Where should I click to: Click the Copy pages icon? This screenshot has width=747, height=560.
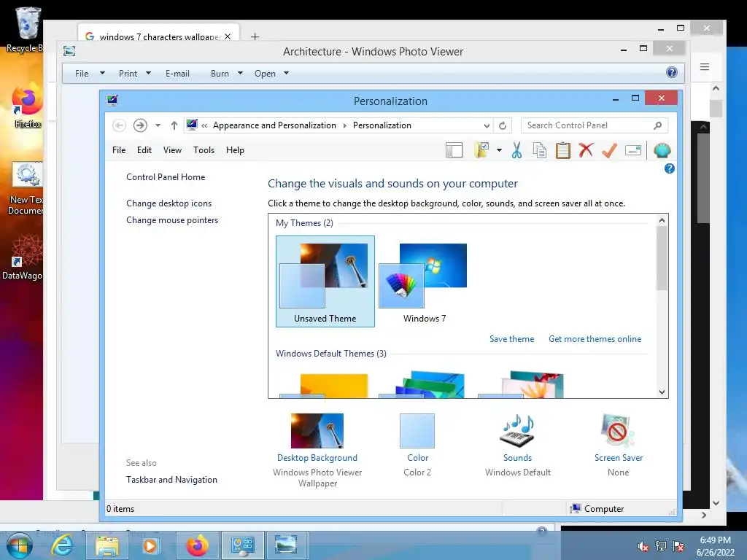click(540, 150)
